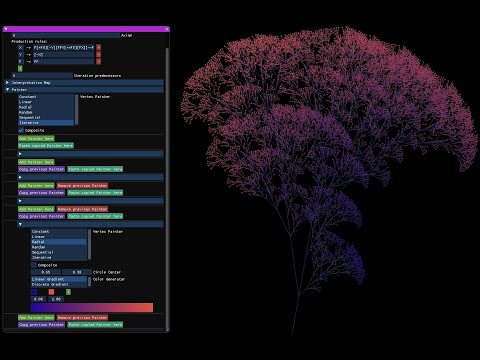
Task: Expand the Interpretation Map section
Action: point(84,83)
